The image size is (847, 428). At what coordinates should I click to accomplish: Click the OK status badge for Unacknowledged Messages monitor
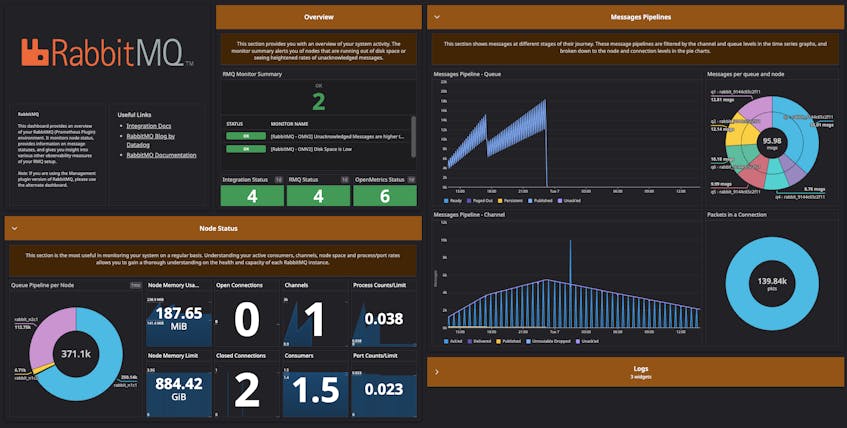[x=246, y=137]
